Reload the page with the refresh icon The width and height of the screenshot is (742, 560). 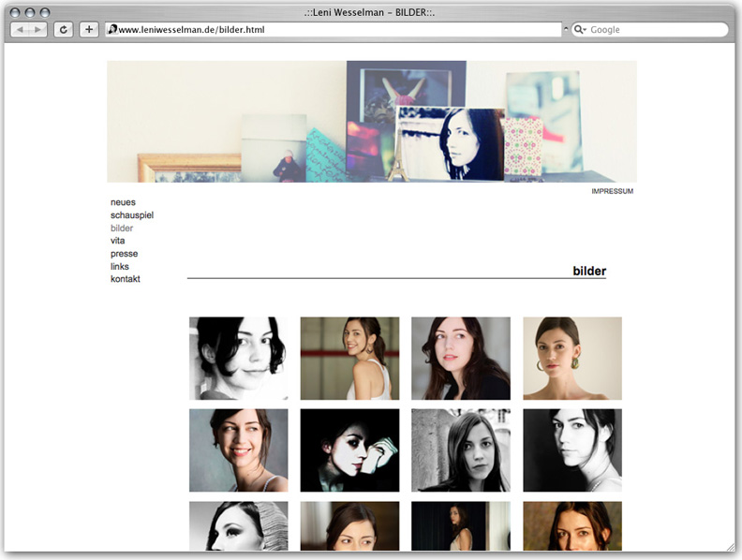coord(64,30)
